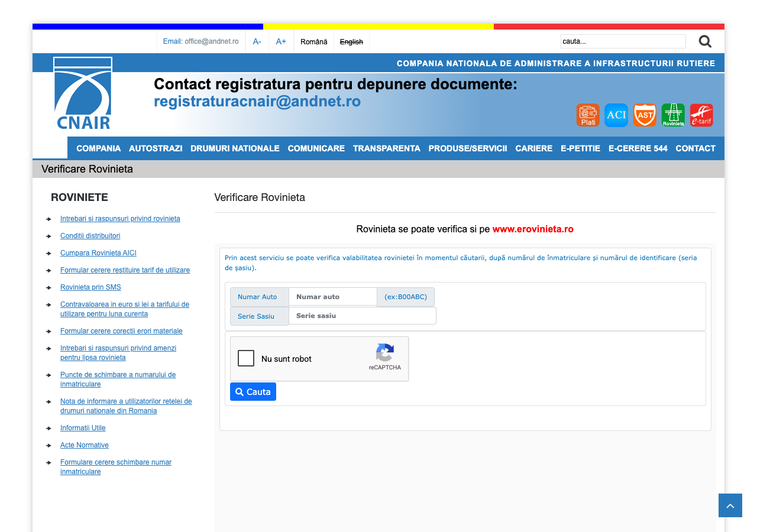Select the COMPANIA menu item

click(x=98, y=148)
